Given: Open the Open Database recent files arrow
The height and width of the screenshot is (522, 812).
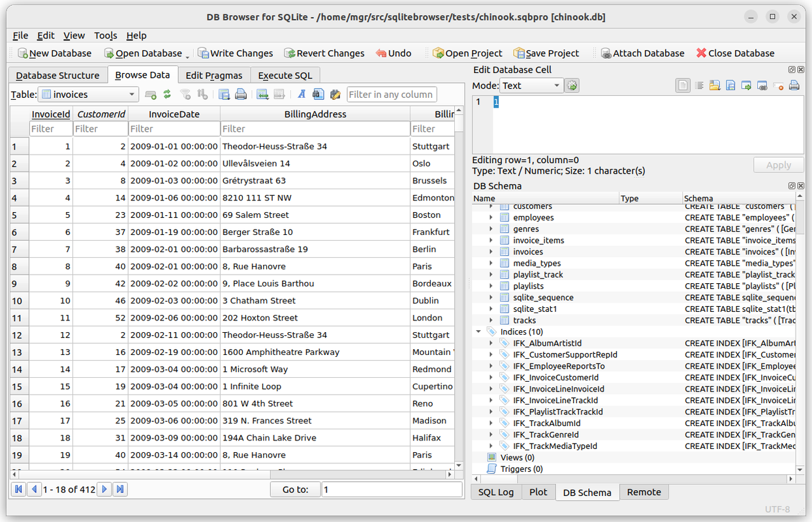Looking at the screenshot, I should point(188,56).
